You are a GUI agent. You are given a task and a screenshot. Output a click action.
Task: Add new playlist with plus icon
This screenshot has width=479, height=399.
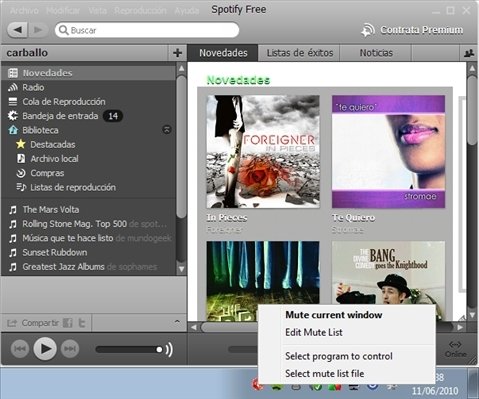click(177, 53)
